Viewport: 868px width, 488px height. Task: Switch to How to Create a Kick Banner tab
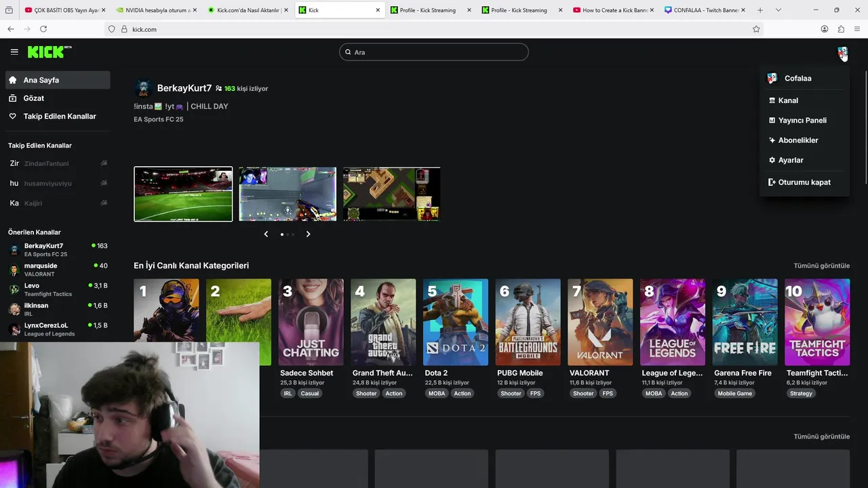point(613,10)
